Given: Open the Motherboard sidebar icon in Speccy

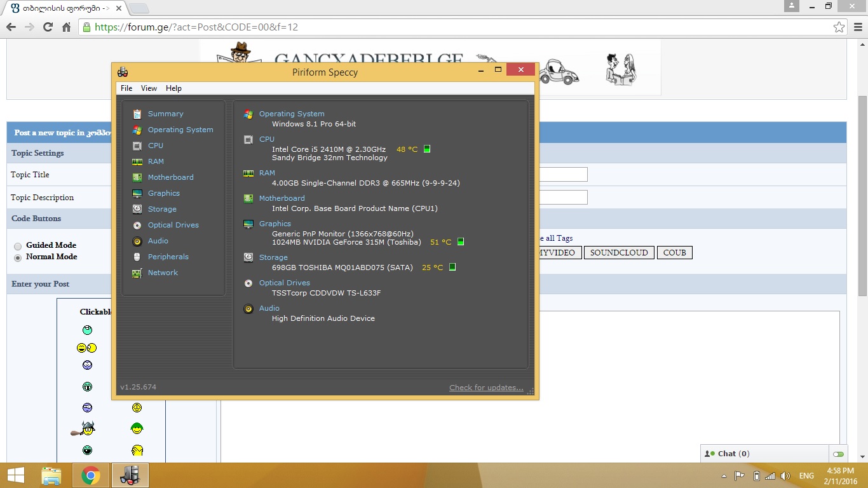Looking at the screenshot, I should [137, 177].
